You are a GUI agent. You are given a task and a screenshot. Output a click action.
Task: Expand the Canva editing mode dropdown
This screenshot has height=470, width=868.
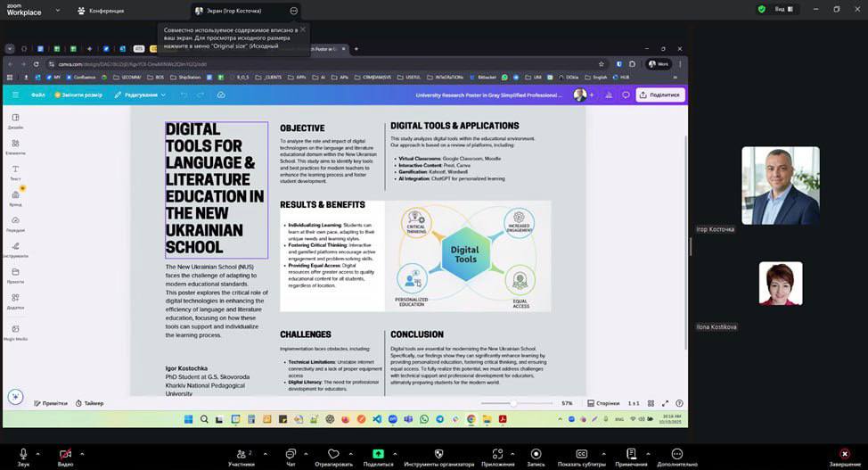click(140, 95)
